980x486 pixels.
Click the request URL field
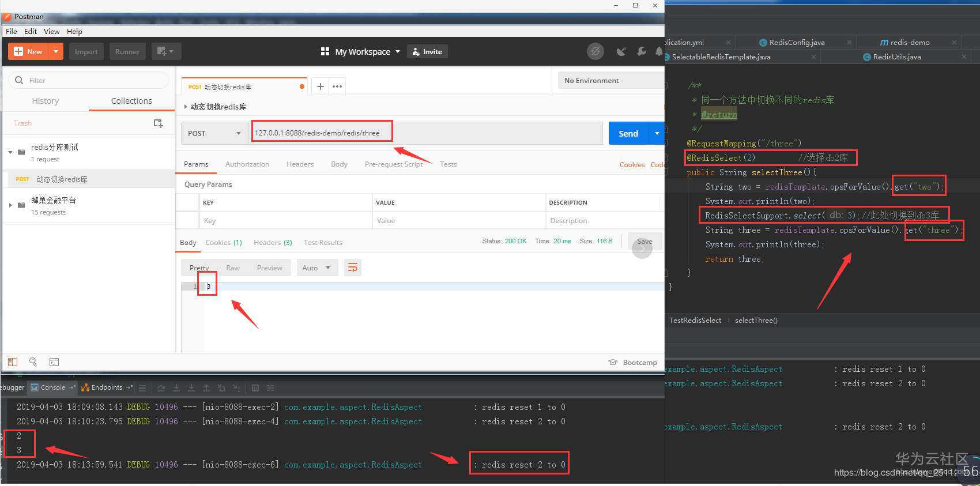coord(425,133)
